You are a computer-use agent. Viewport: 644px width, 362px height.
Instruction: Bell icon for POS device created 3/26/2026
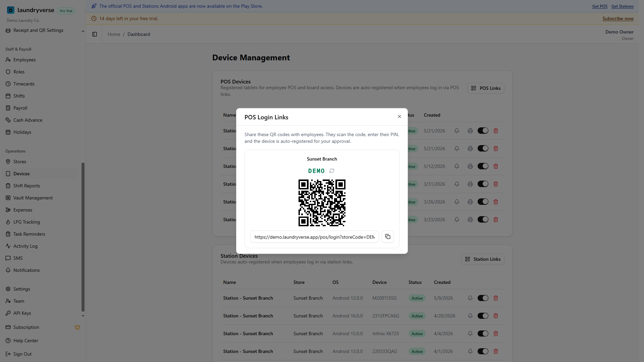click(457, 202)
